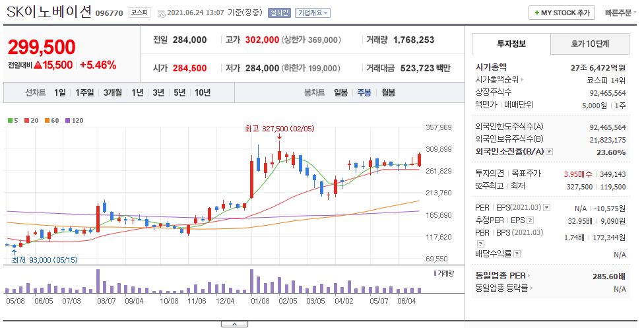This screenshot has width=644, height=328.
Task: Click the 전일 value 284,000
Action: [x=190, y=40]
